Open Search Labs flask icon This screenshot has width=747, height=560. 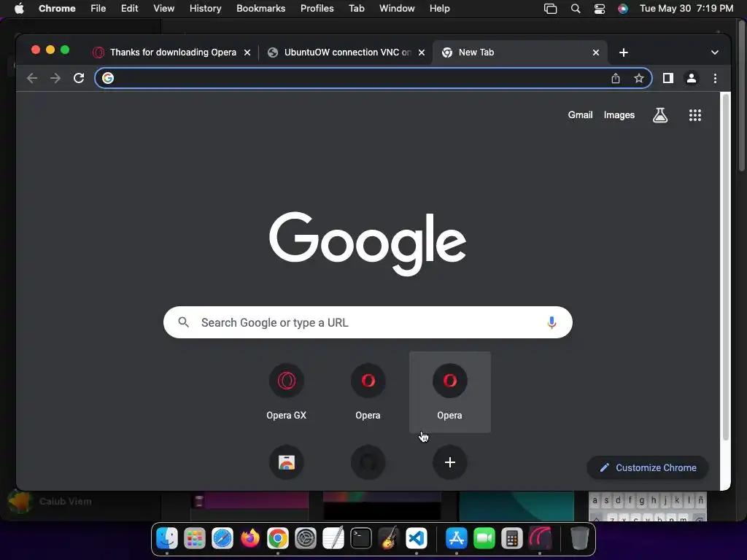(x=659, y=114)
